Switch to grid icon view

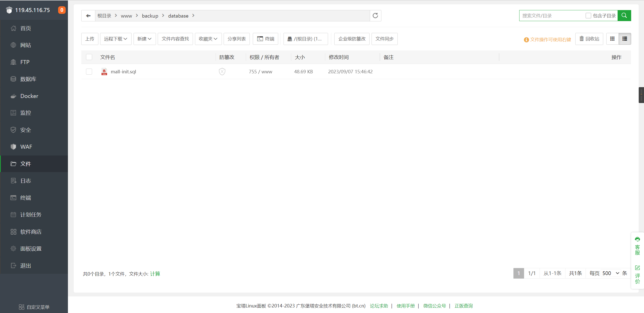click(612, 39)
